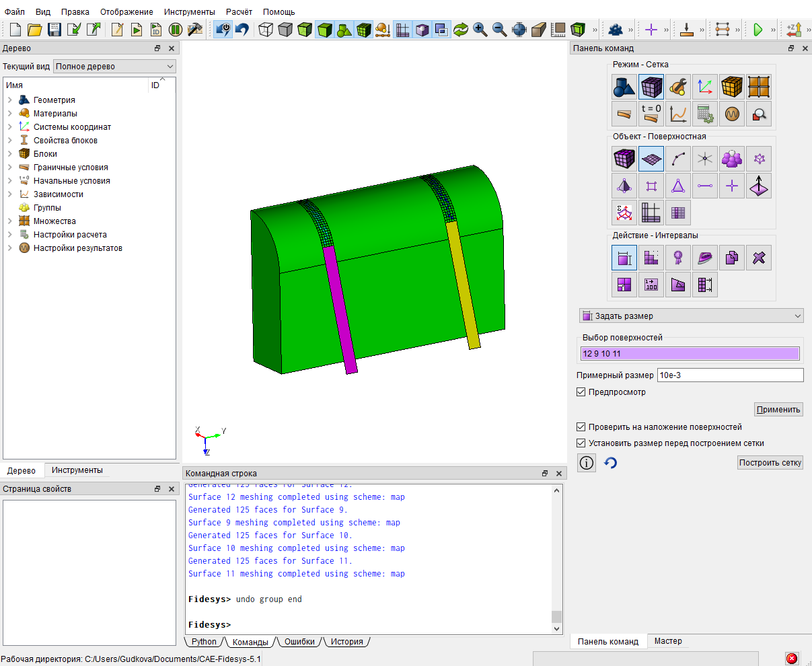Open the Текущий вид dropdown
Viewport: 812px width, 666px height.
coord(114,67)
